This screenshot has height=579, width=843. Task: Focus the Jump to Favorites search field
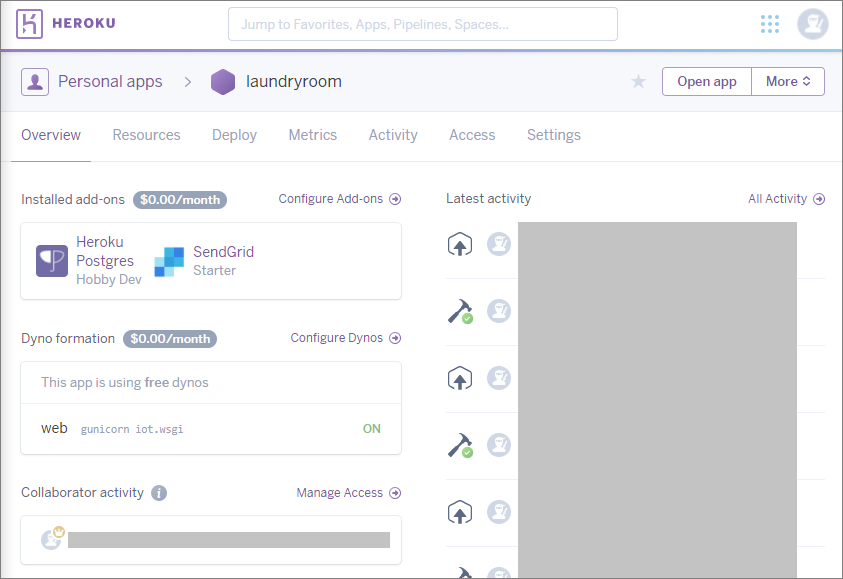423,24
